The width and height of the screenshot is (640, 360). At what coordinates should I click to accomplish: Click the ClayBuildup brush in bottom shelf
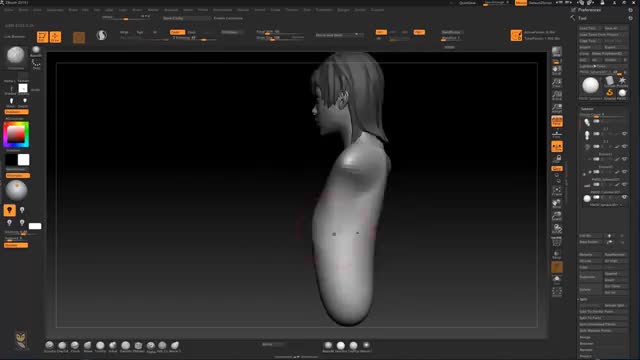click(x=62, y=347)
